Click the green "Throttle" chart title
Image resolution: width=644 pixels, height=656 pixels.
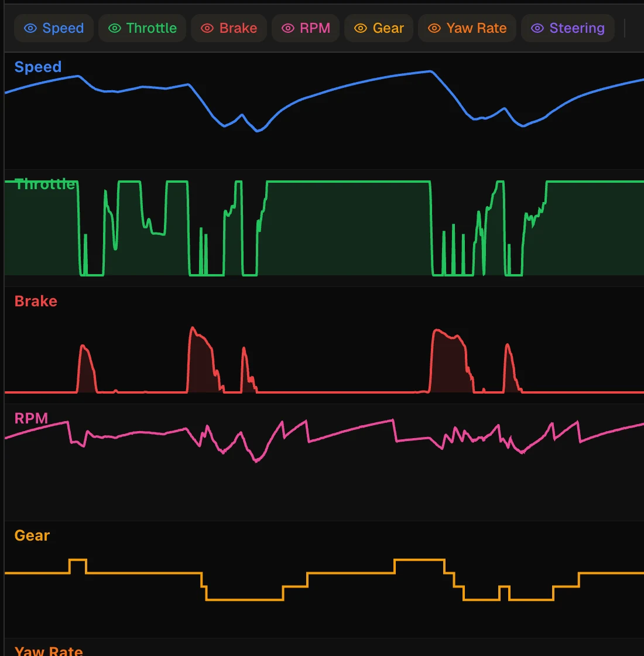point(44,184)
